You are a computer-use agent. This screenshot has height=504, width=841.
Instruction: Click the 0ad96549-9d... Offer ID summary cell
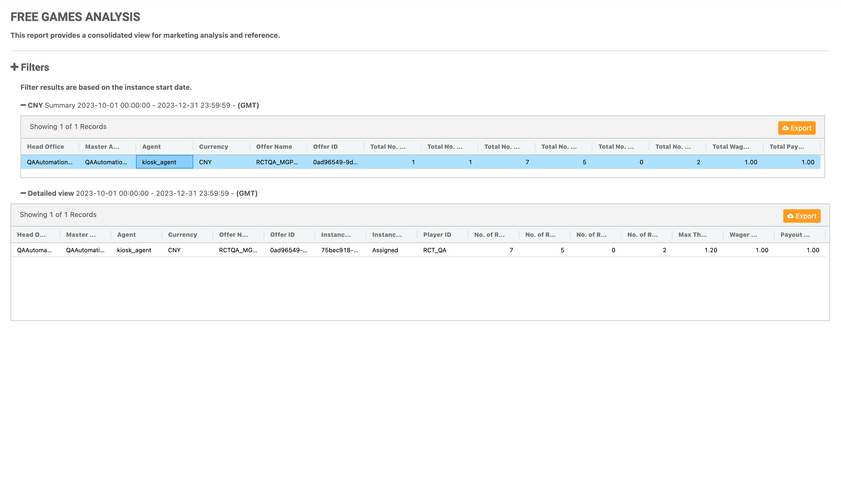(335, 162)
